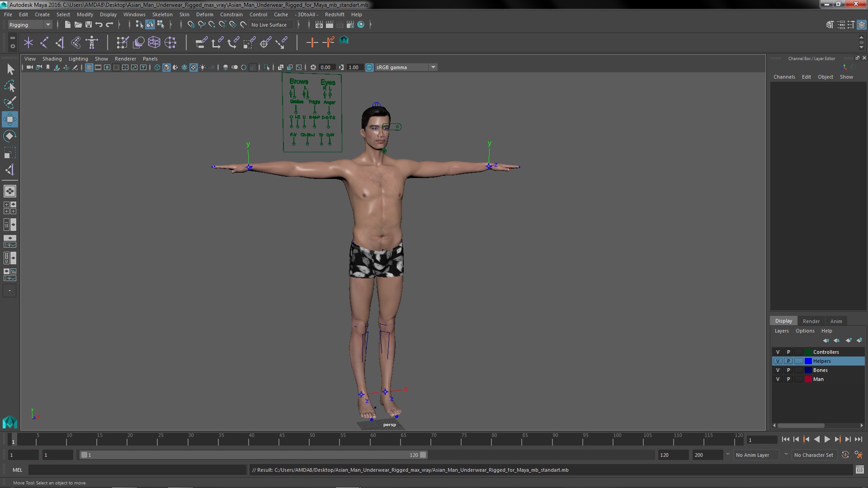Screen dimensions: 868x488
Task: Click the Set Key orange plus icon
Action: [312, 42]
